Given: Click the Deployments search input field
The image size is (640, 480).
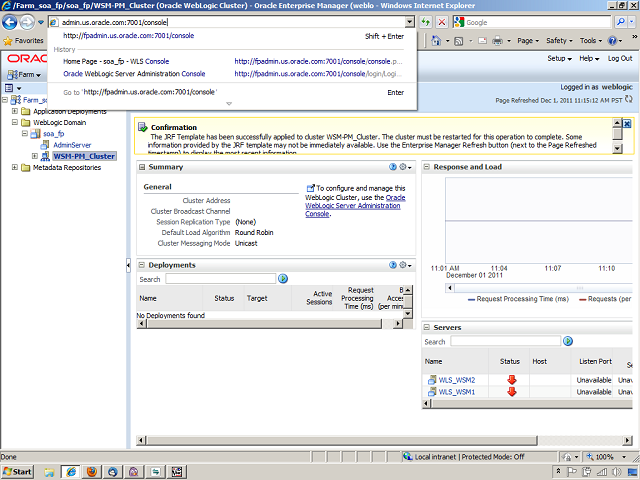Looking at the screenshot, I should pos(220,279).
